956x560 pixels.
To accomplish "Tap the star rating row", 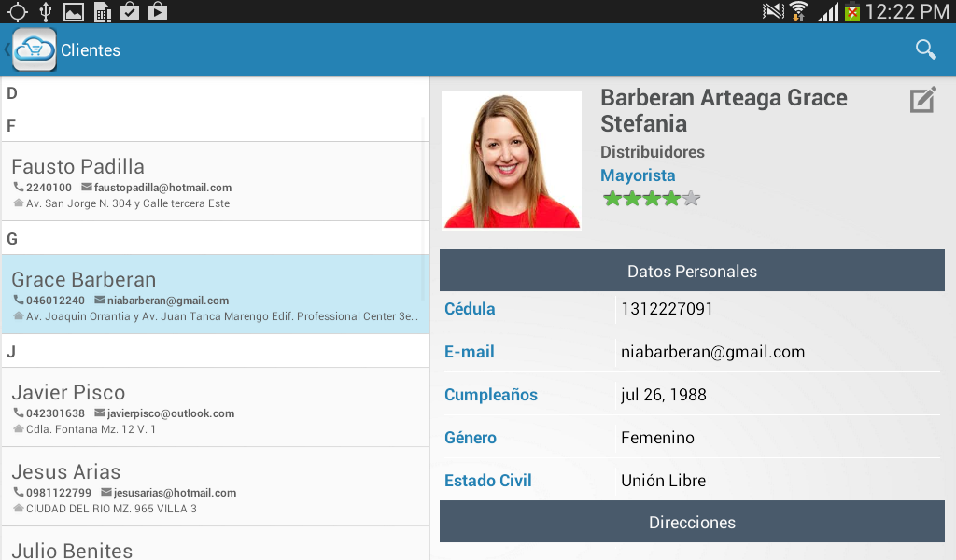I will click(651, 198).
